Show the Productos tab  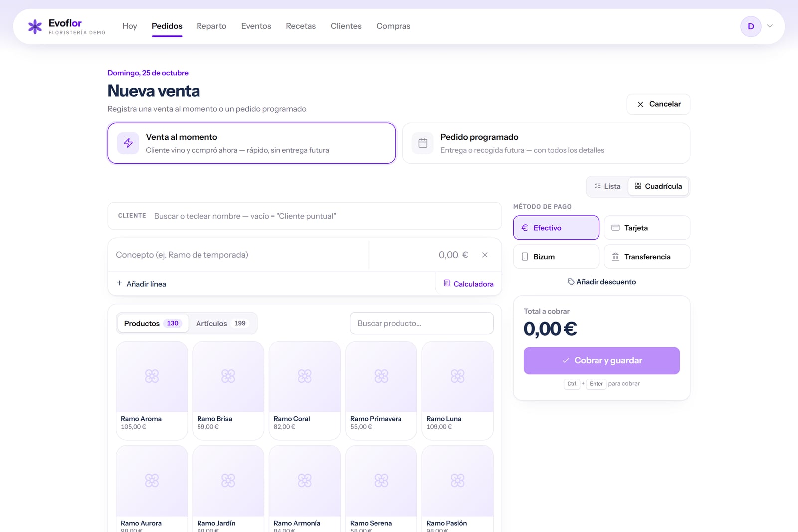pyautogui.click(x=153, y=323)
